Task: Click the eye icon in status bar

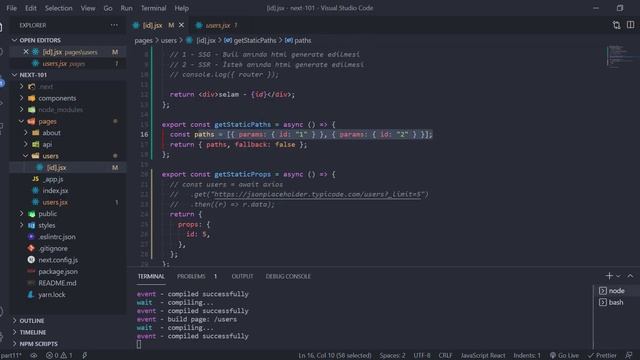Action: point(34,356)
